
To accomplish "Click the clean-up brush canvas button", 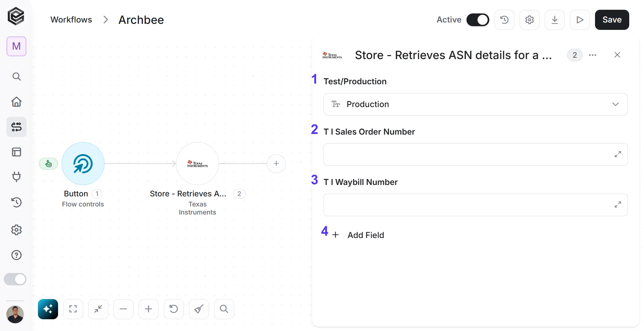I will 199,309.
